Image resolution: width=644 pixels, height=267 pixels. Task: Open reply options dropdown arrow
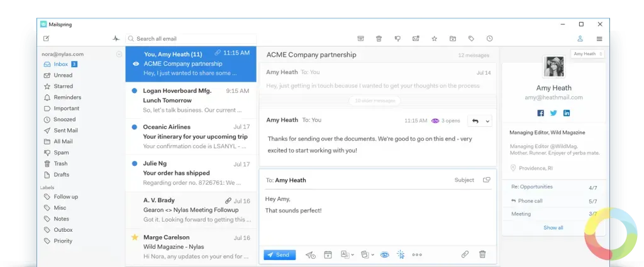coord(487,121)
